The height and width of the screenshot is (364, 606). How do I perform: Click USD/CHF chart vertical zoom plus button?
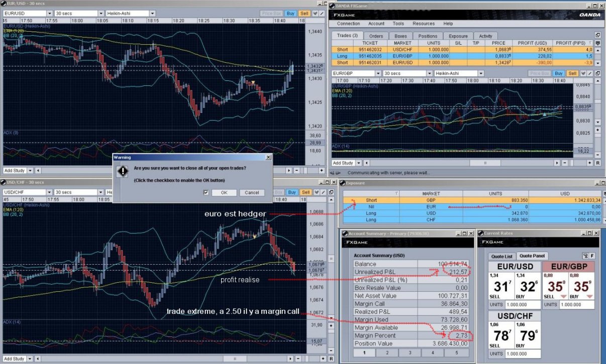coord(331,326)
